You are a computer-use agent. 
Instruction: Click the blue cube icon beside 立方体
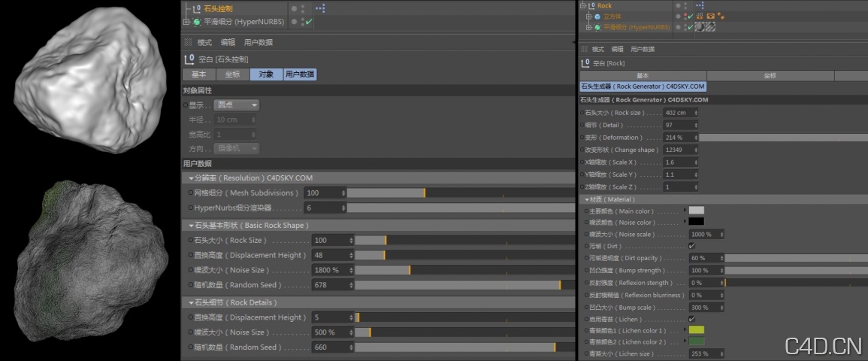(x=597, y=17)
